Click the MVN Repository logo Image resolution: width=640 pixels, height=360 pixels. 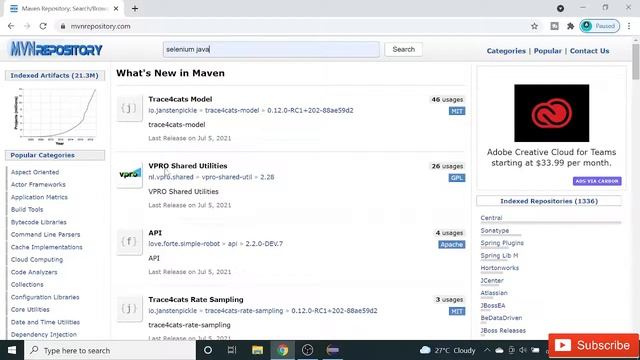(x=56, y=49)
